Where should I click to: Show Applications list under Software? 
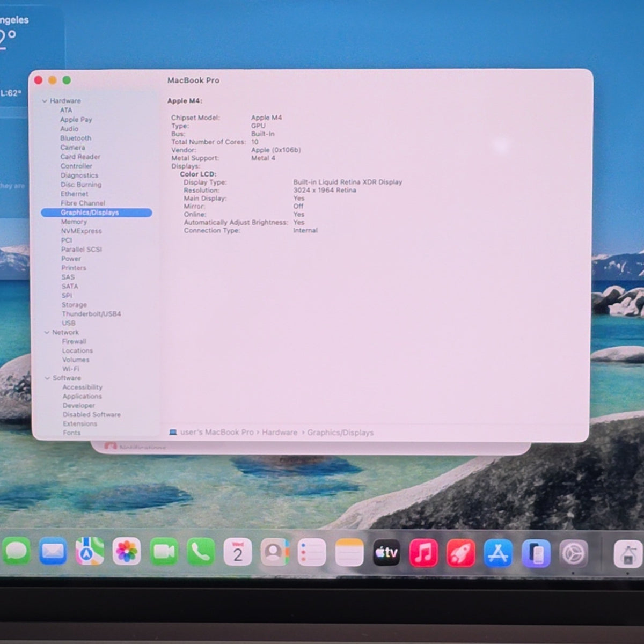click(82, 397)
